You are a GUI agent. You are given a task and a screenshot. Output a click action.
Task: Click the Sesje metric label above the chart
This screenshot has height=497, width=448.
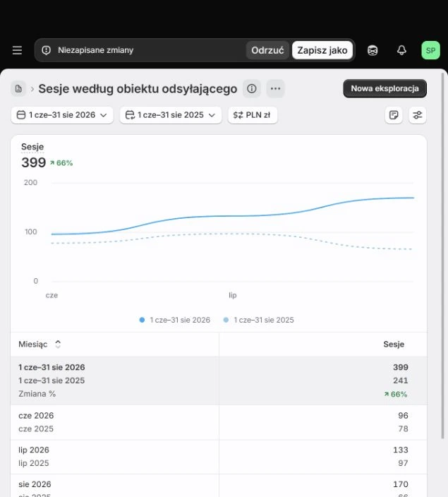click(x=32, y=147)
